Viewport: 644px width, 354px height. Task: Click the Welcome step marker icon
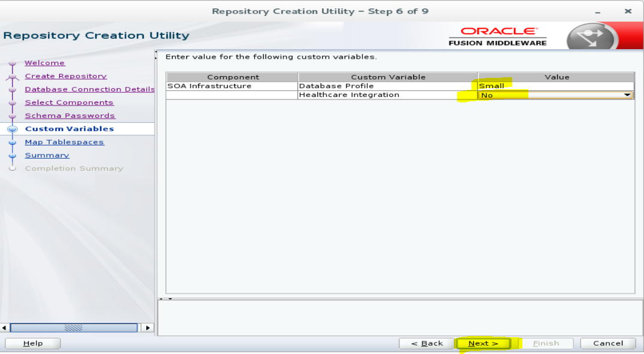pos(13,62)
